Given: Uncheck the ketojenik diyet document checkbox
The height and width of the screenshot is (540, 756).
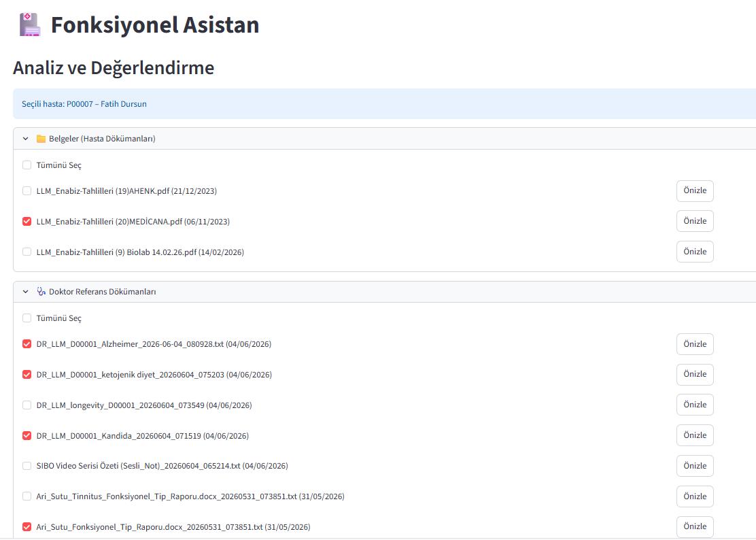Looking at the screenshot, I should coord(27,375).
